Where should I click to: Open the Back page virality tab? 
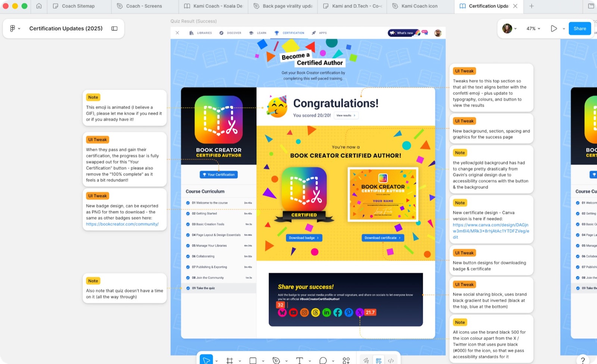click(282, 6)
